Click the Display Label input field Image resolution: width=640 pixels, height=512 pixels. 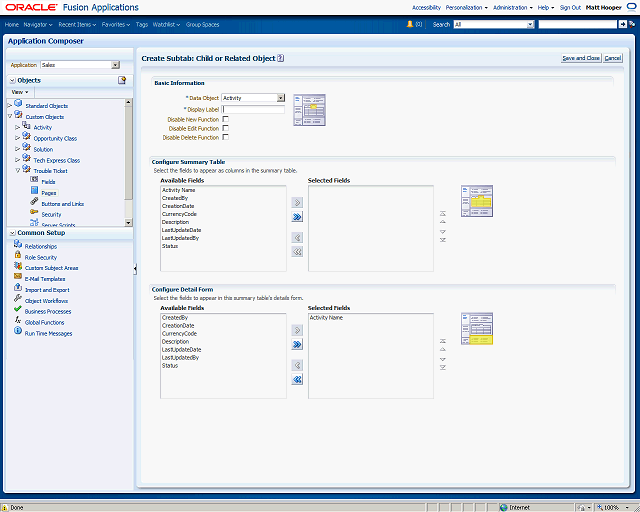point(253,109)
